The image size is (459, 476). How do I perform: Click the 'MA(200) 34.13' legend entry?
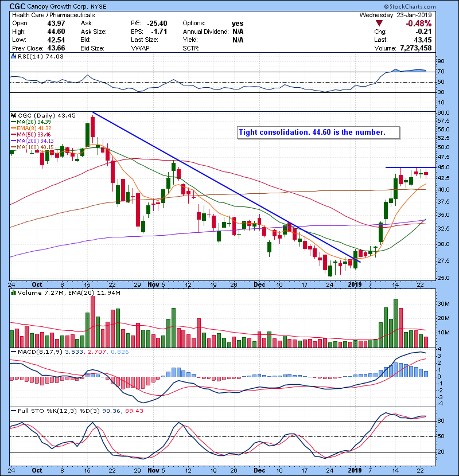pyautogui.click(x=35, y=141)
